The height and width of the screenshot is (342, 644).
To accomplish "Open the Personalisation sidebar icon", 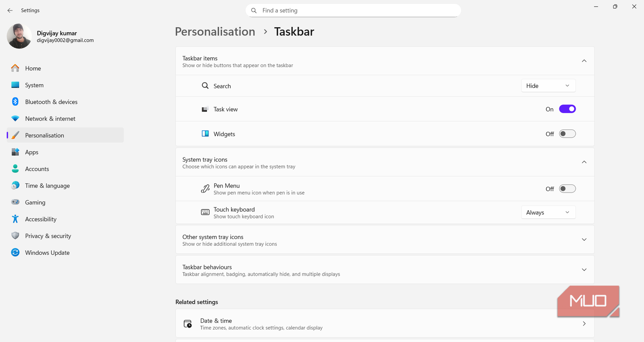I will point(15,135).
